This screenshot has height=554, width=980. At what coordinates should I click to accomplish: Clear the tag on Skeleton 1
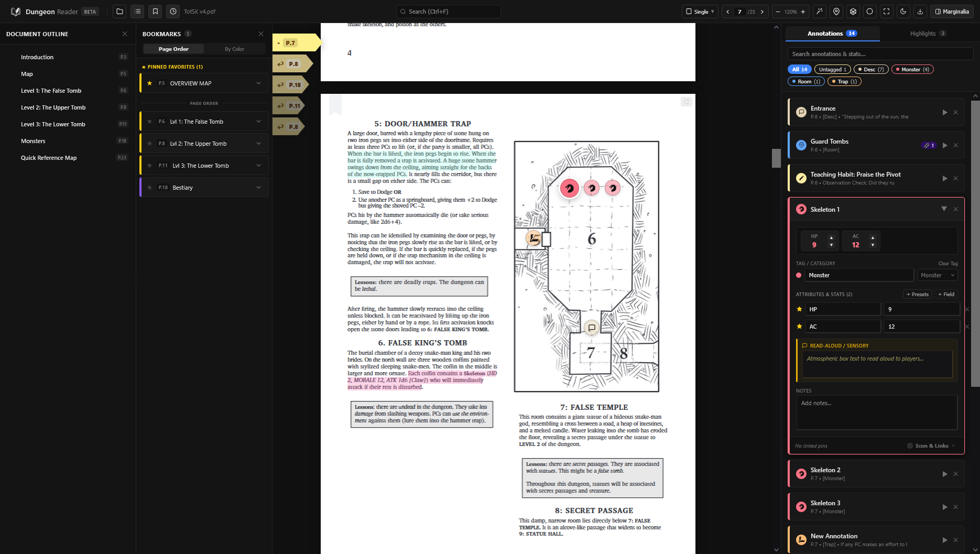[948, 263]
